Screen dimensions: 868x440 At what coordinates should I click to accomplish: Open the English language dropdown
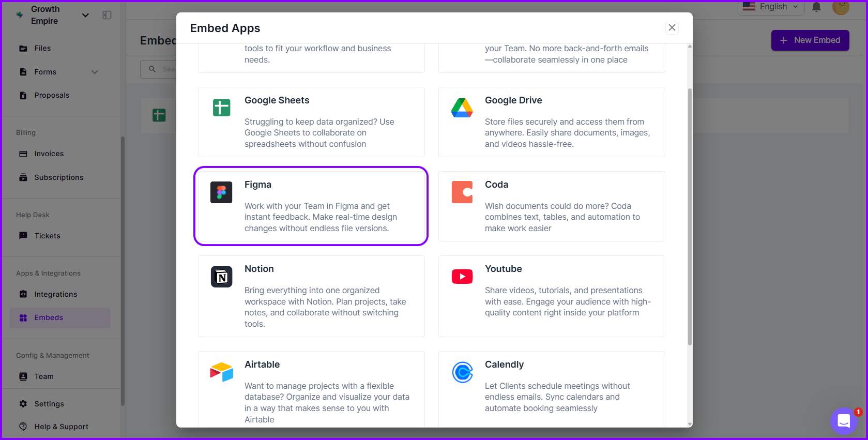click(x=771, y=7)
